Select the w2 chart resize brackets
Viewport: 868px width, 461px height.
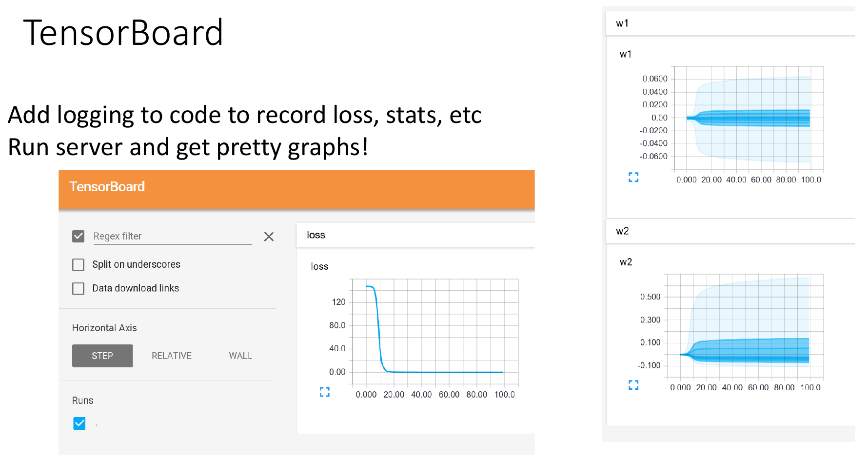pyautogui.click(x=633, y=385)
